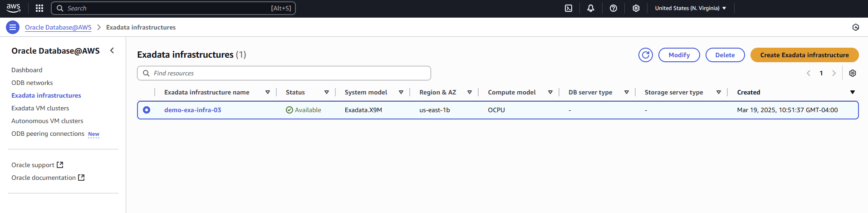Open ODB peering connections page
Screen dimensions: 868x213
tap(48, 134)
